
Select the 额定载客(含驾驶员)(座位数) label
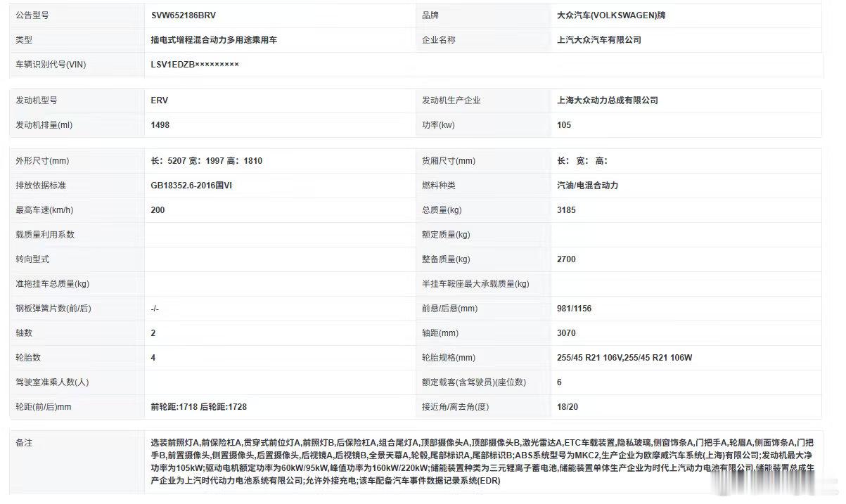473,382
